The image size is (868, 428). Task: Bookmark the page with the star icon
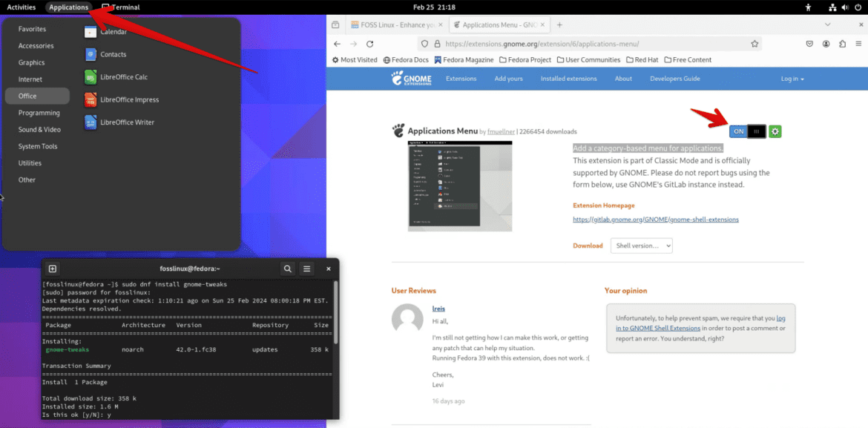[754, 44]
